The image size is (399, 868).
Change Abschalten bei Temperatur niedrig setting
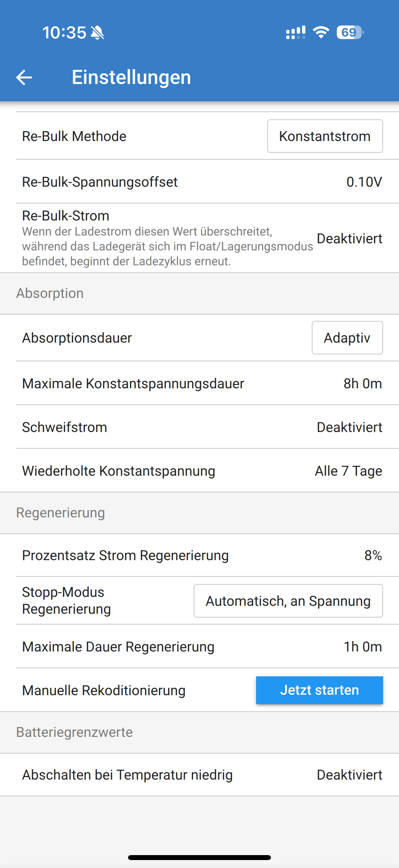(x=199, y=775)
